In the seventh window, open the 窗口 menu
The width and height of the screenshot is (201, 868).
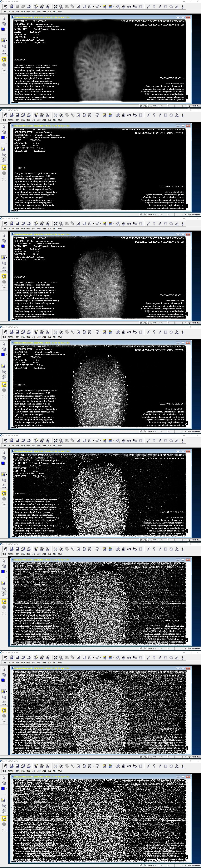pyautogui.click(x=54, y=662)
